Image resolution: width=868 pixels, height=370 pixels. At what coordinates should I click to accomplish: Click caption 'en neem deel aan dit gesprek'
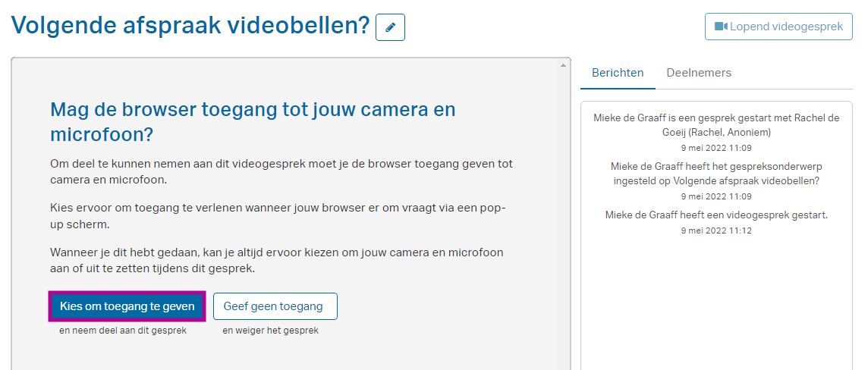123,331
